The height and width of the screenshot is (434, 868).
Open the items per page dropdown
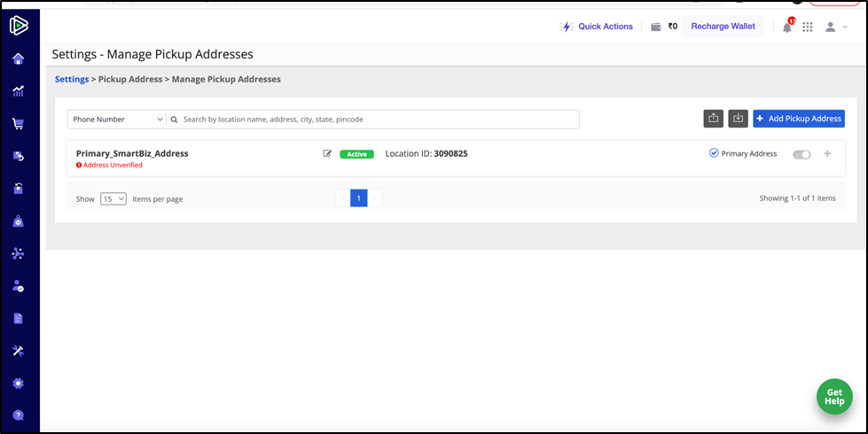click(x=113, y=199)
